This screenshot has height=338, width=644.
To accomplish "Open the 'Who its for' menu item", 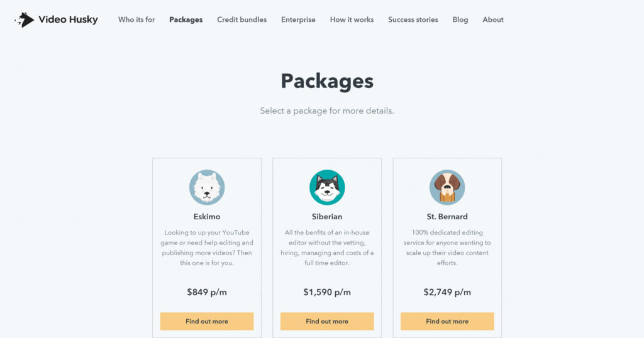I will pyautogui.click(x=136, y=19).
